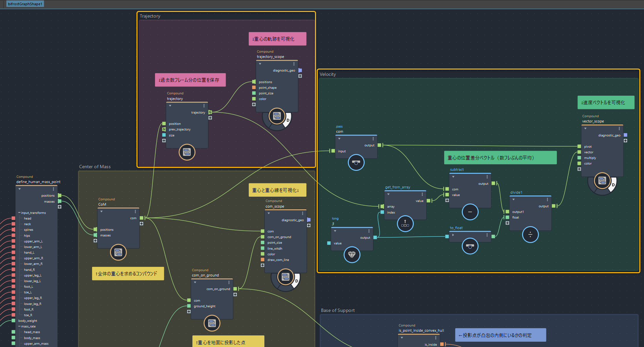
Task: Expand the to_float node disclosure arrow
Action: [x=453, y=235]
